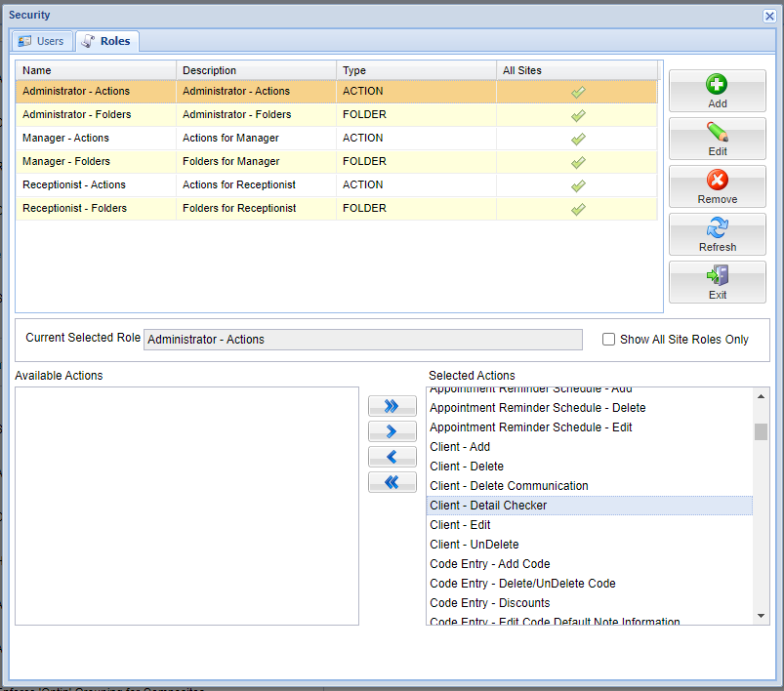Select Client - Delete Communication action
The image size is (784, 691).
coord(509,486)
